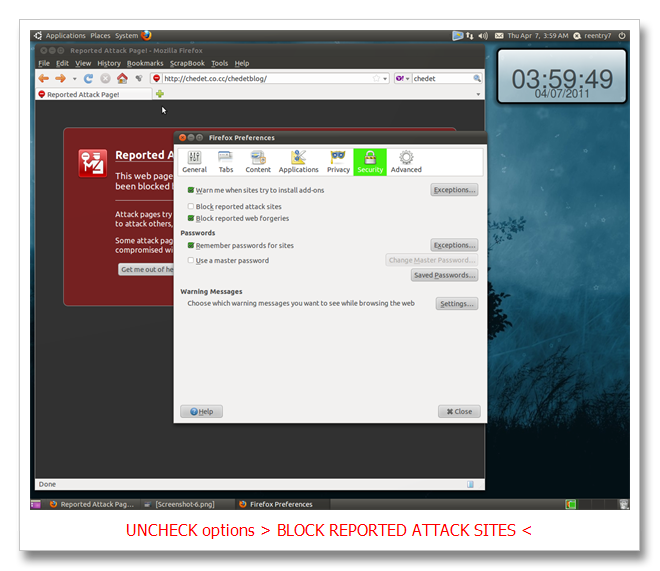This screenshot has width=660, height=571.
Task: Click the Stop loading icon
Action: point(105,79)
